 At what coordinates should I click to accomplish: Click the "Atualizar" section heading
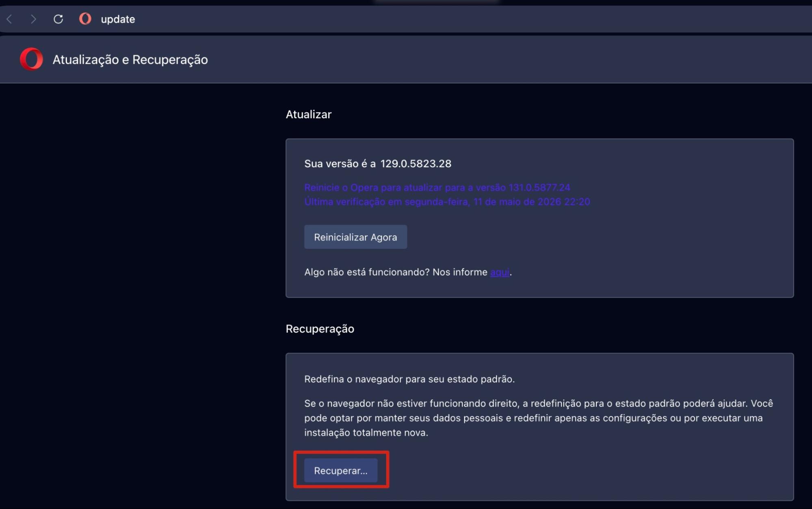[308, 114]
